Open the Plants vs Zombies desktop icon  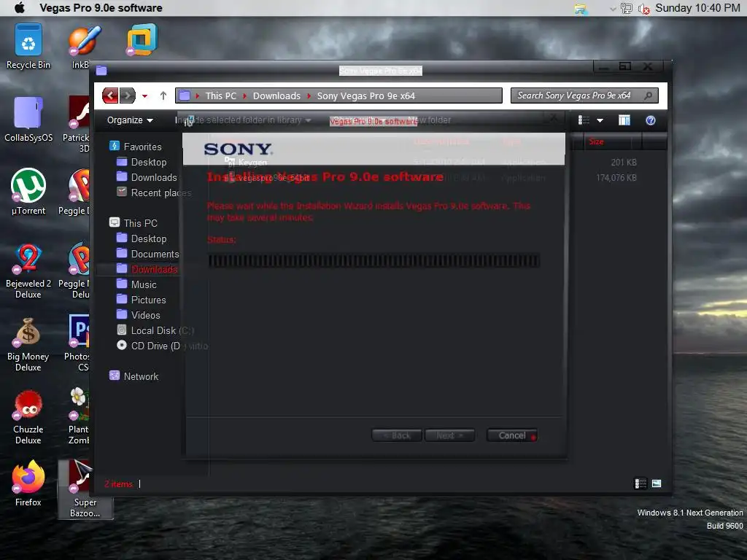(x=79, y=416)
